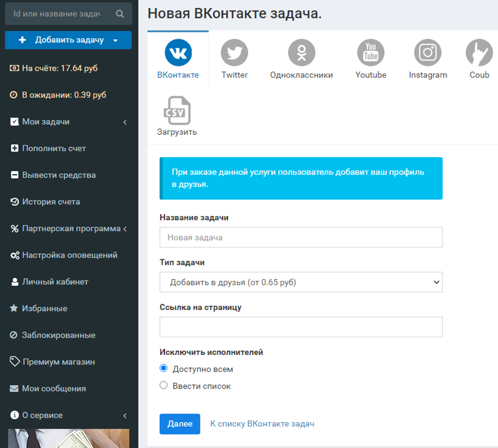The width and height of the screenshot is (498, 448).
Task: Click the На счёте: 17.64 руб balance
Action: click(60, 68)
